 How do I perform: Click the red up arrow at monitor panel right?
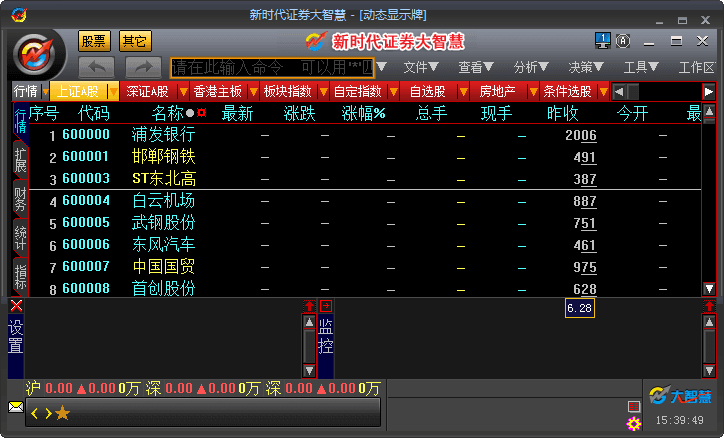pyautogui.click(x=709, y=306)
